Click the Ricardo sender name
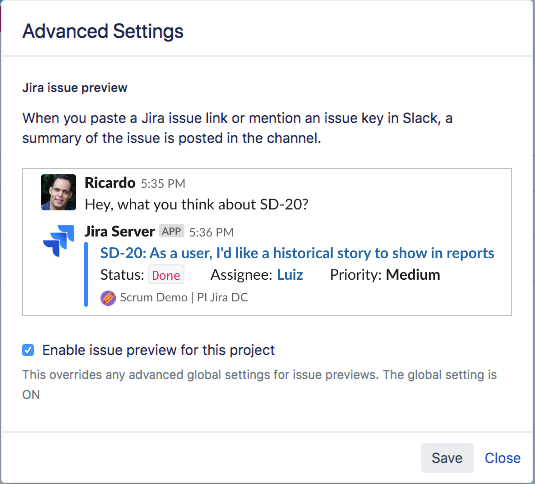Viewport: 535px width, 484px height. [x=110, y=183]
